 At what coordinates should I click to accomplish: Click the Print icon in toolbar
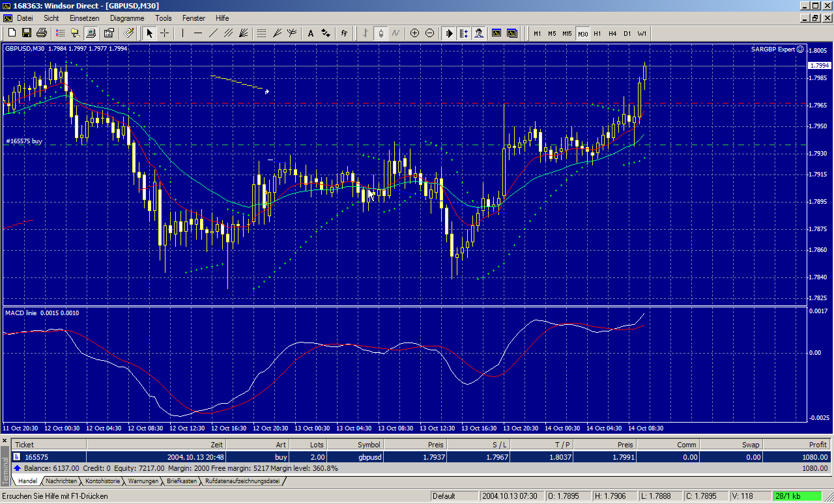42,33
